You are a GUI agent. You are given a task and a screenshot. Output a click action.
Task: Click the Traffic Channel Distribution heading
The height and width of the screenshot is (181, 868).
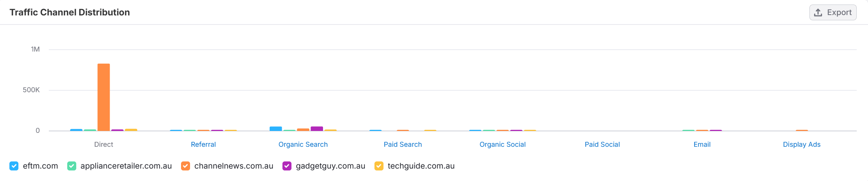click(x=69, y=12)
